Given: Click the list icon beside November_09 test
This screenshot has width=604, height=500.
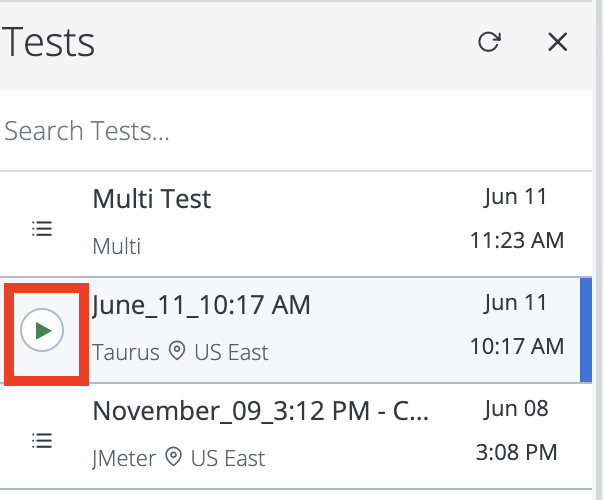Looking at the screenshot, I should pos(42,440).
